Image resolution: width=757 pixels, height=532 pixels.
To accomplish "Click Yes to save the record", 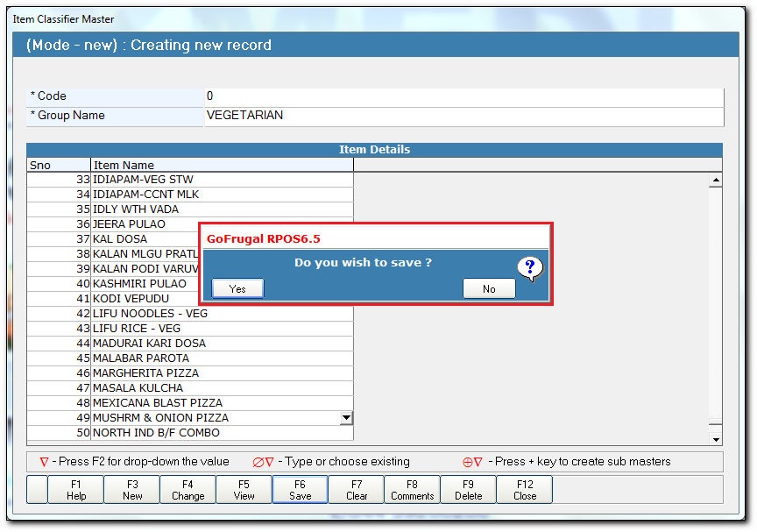I will (x=237, y=288).
